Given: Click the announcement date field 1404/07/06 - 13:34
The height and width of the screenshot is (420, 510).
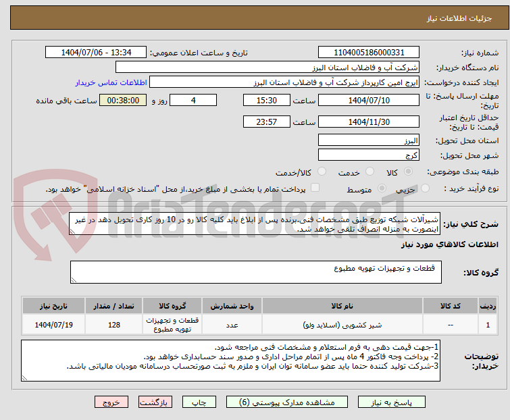Looking at the screenshot, I should (96, 53).
